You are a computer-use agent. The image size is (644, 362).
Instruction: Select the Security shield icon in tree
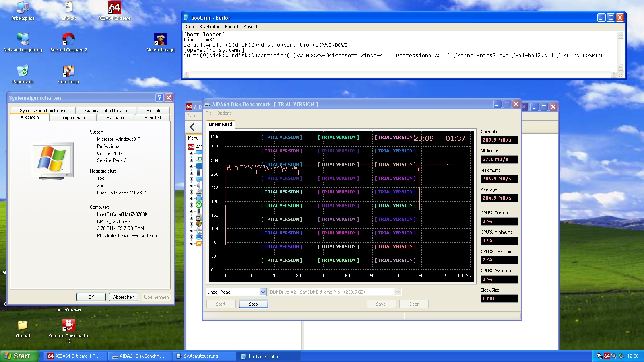point(198,224)
